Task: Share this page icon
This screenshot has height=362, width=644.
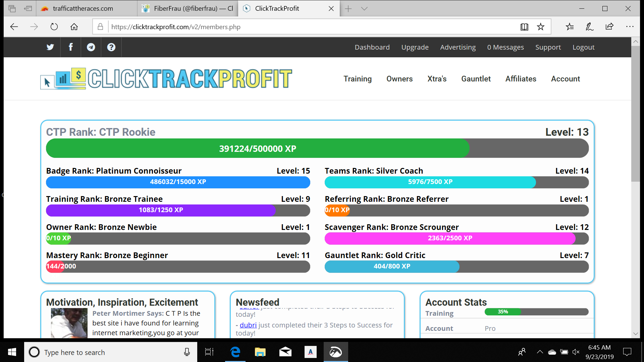Action: [609, 27]
